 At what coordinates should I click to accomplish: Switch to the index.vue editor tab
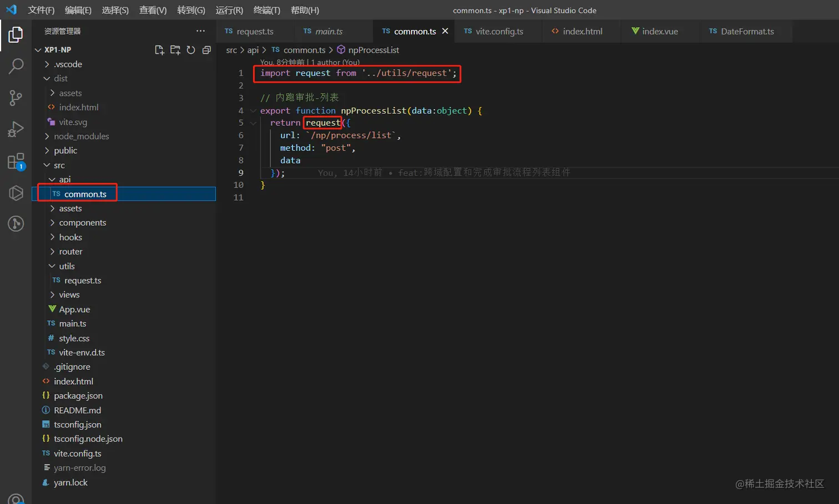[x=660, y=31]
